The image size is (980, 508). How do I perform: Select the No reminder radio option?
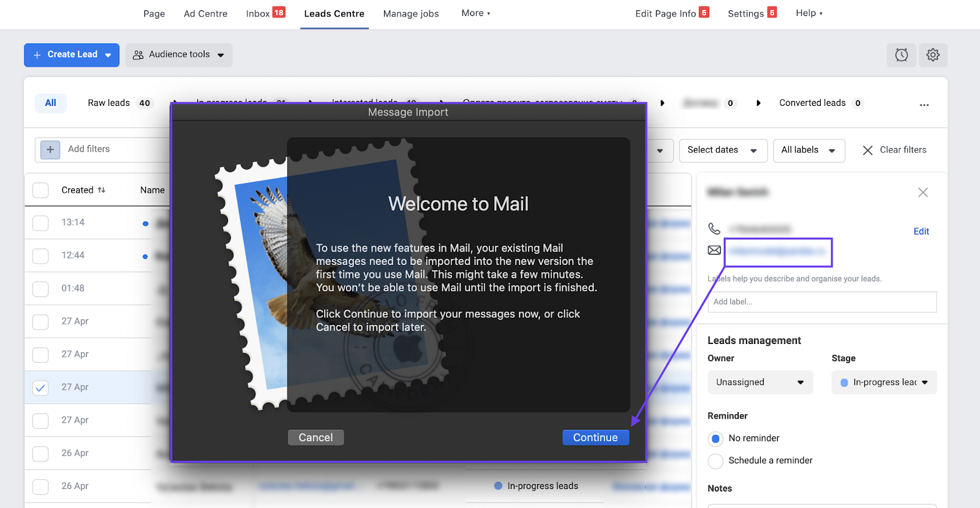click(x=715, y=439)
